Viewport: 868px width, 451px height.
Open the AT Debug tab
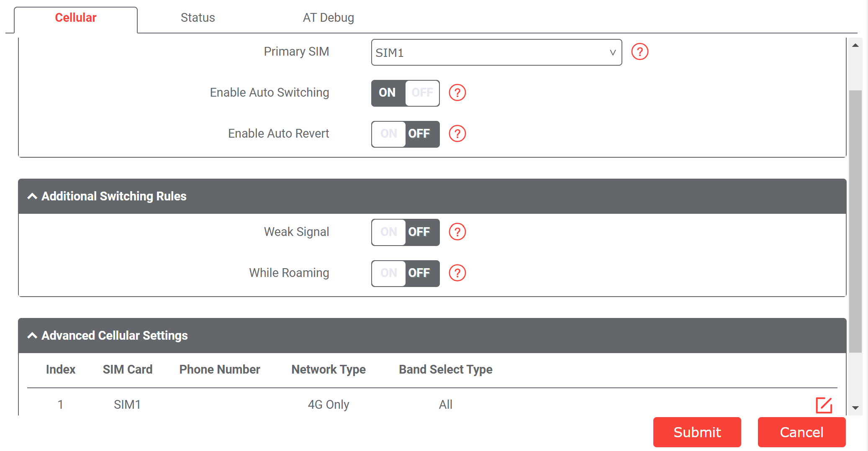[328, 18]
